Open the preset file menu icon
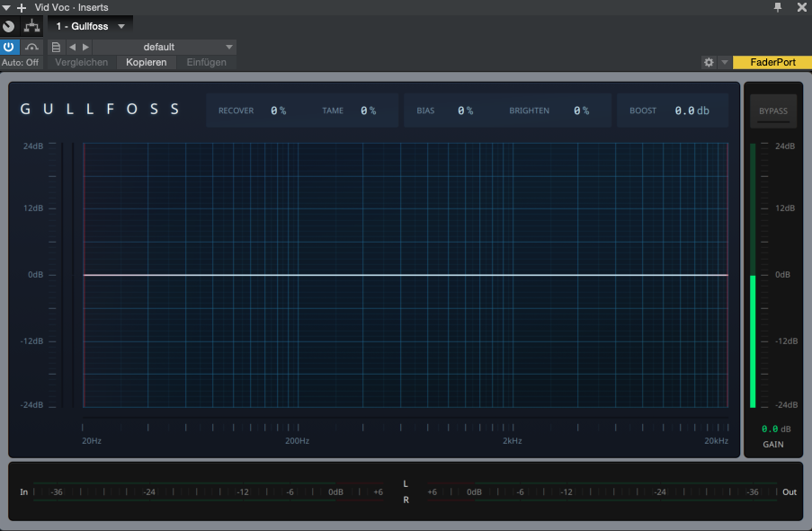This screenshot has height=531, width=812. click(x=56, y=47)
